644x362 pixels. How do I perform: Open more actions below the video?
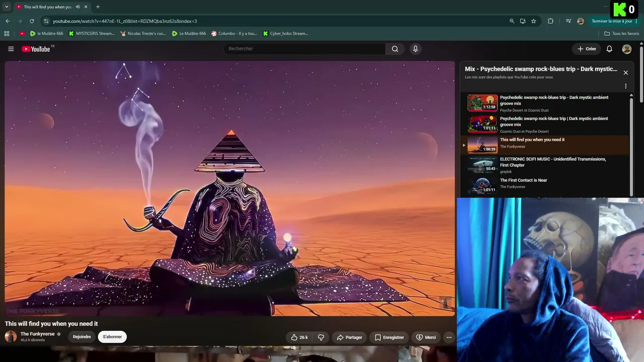(449, 337)
